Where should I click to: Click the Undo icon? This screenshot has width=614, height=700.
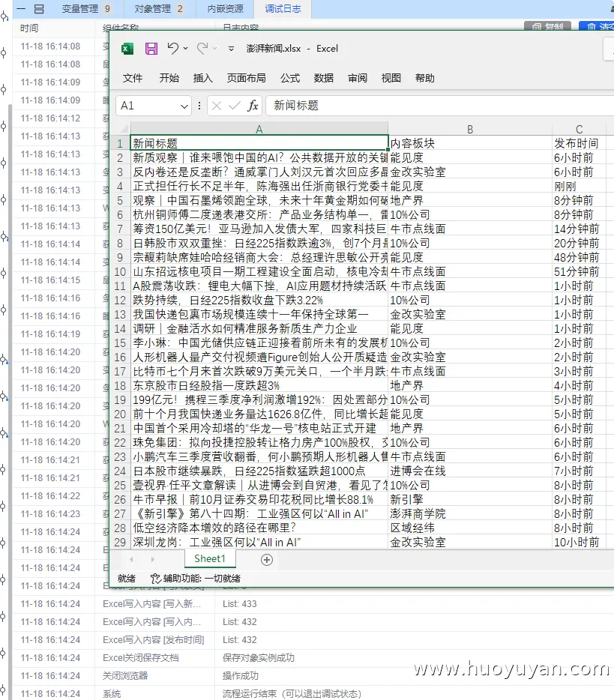click(172, 47)
